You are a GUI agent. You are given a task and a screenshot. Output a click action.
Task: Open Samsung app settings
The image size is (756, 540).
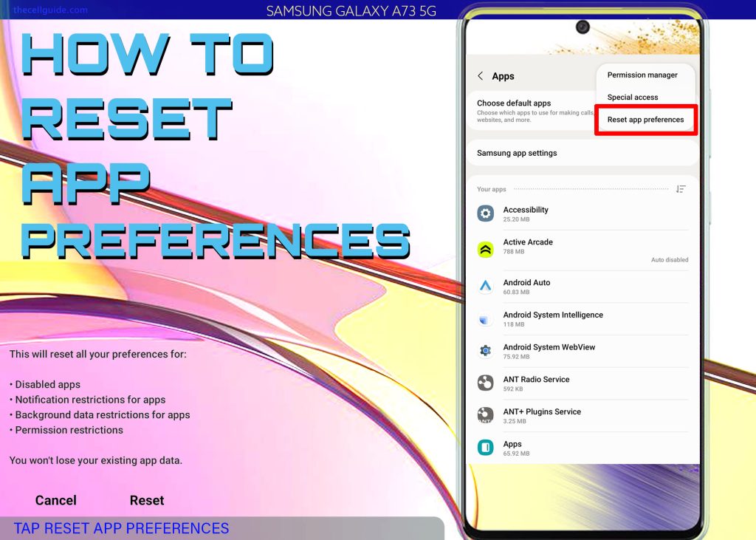pos(583,153)
